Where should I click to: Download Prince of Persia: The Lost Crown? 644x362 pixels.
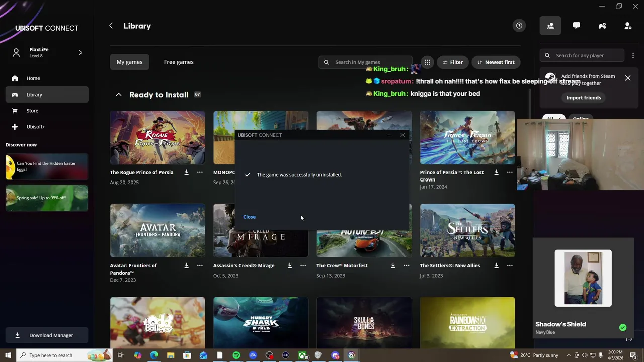(496, 172)
